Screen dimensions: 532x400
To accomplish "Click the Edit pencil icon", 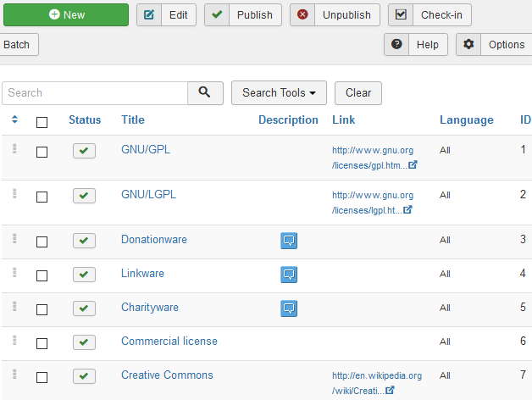I will [149, 15].
